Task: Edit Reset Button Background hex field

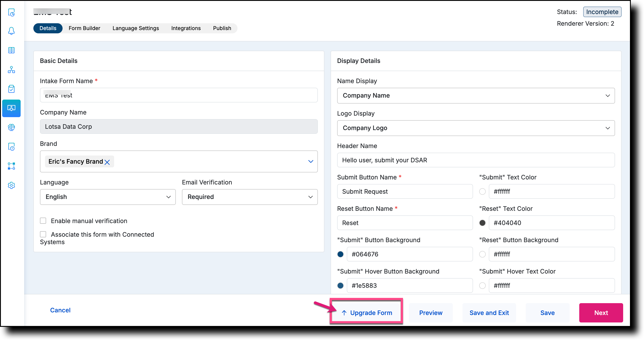Action: pos(552,254)
